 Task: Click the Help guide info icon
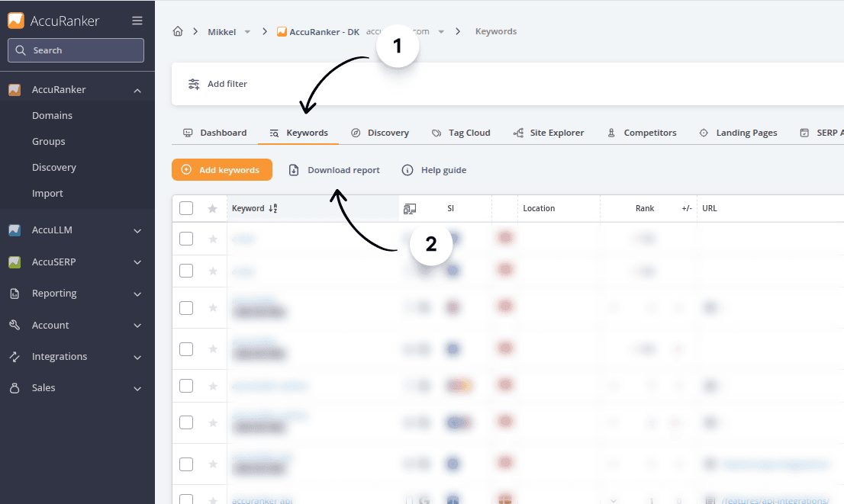tap(408, 170)
